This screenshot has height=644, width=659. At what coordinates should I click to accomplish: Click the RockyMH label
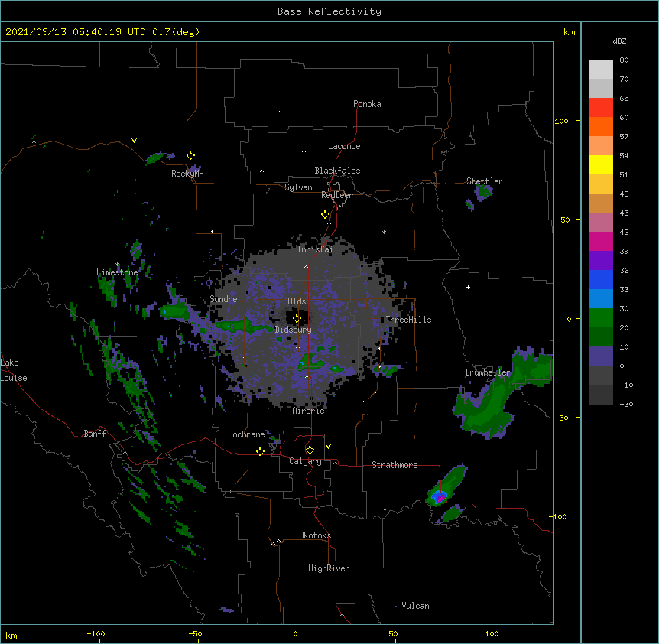pyautogui.click(x=187, y=174)
